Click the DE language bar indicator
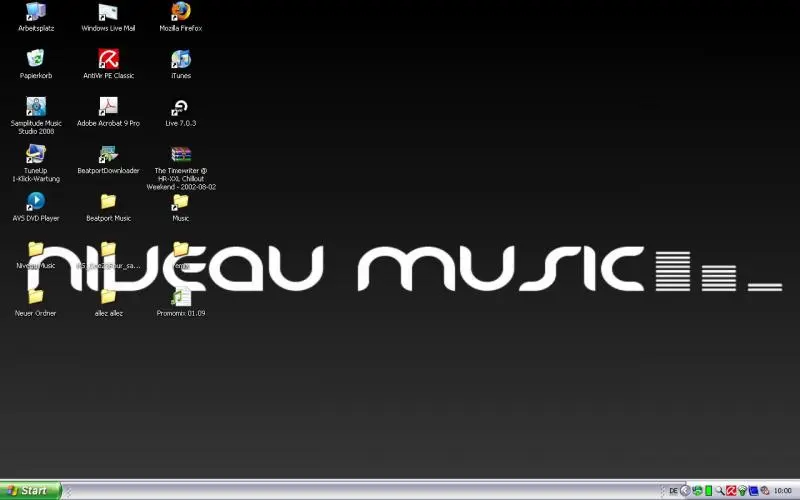 [673, 490]
